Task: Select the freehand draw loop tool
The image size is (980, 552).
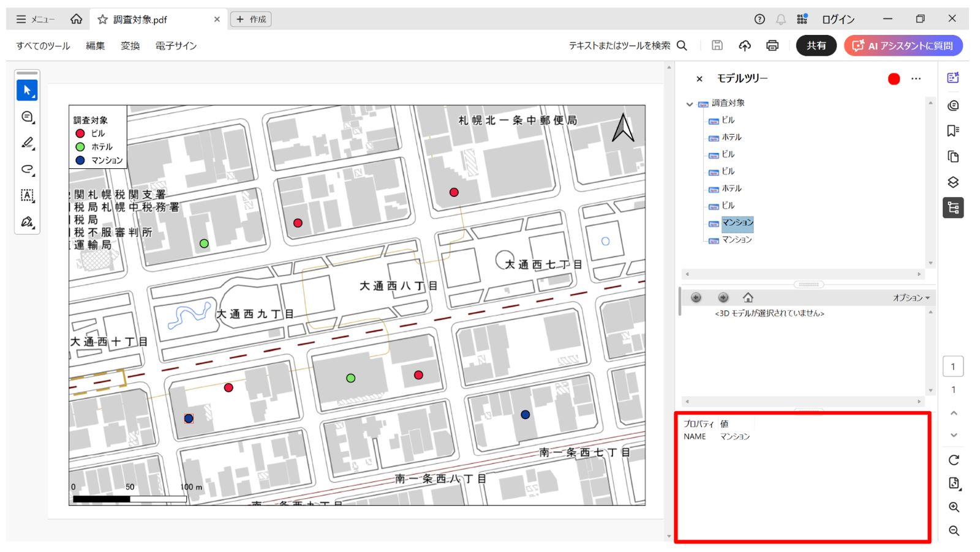Action: pyautogui.click(x=27, y=170)
